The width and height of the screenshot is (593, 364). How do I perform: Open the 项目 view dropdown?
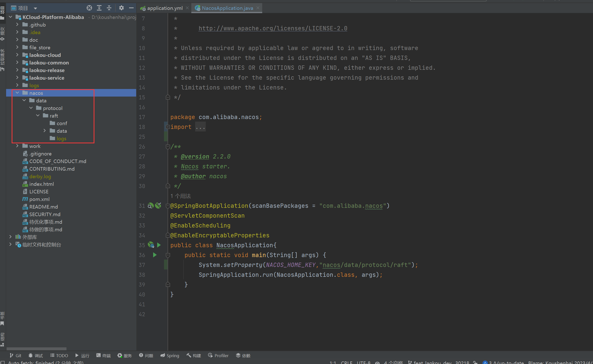(x=35, y=8)
